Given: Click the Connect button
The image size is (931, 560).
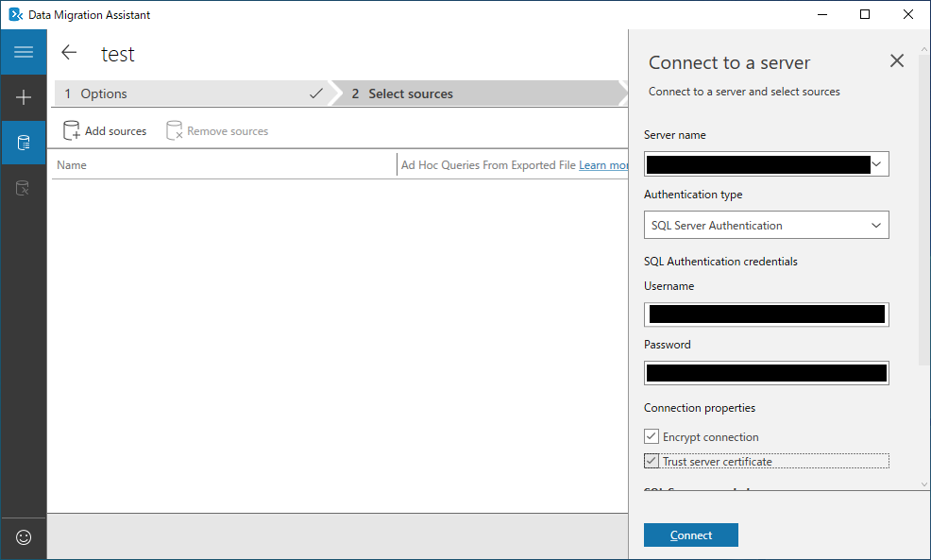Looking at the screenshot, I should (x=690, y=535).
